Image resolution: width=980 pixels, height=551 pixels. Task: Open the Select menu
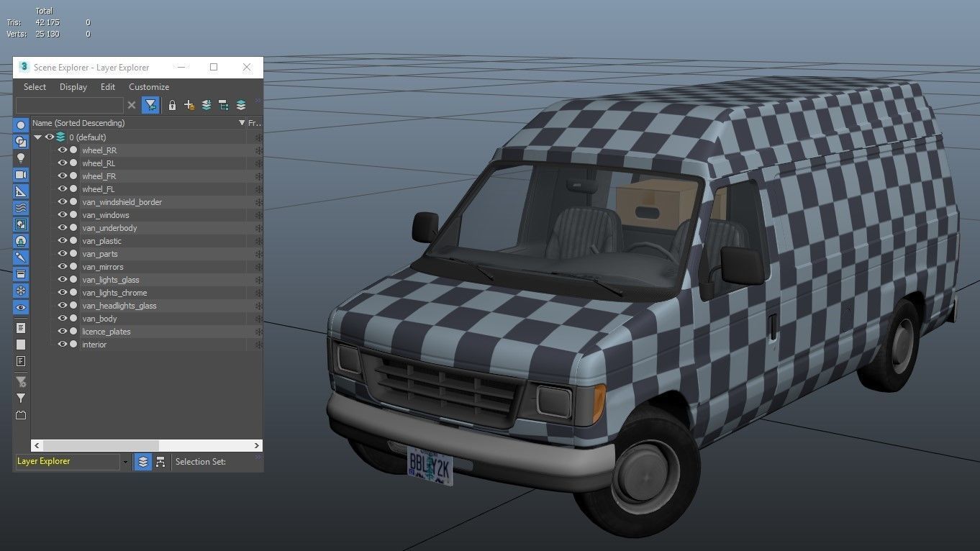tap(35, 87)
